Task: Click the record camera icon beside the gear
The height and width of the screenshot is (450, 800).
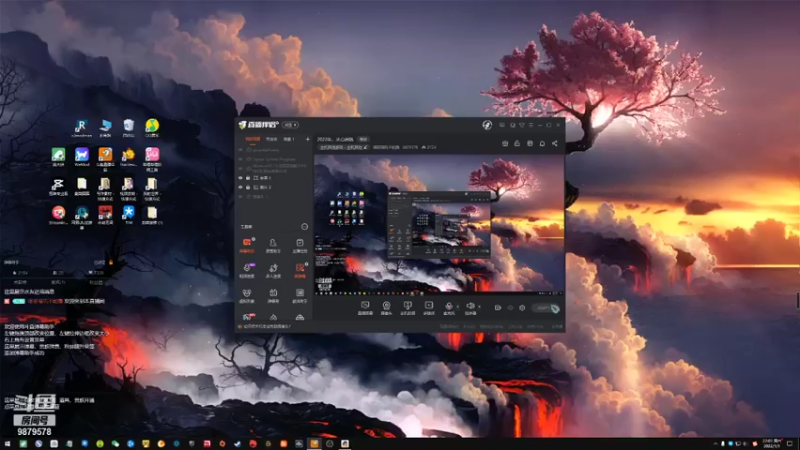Action: coord(498,308)
